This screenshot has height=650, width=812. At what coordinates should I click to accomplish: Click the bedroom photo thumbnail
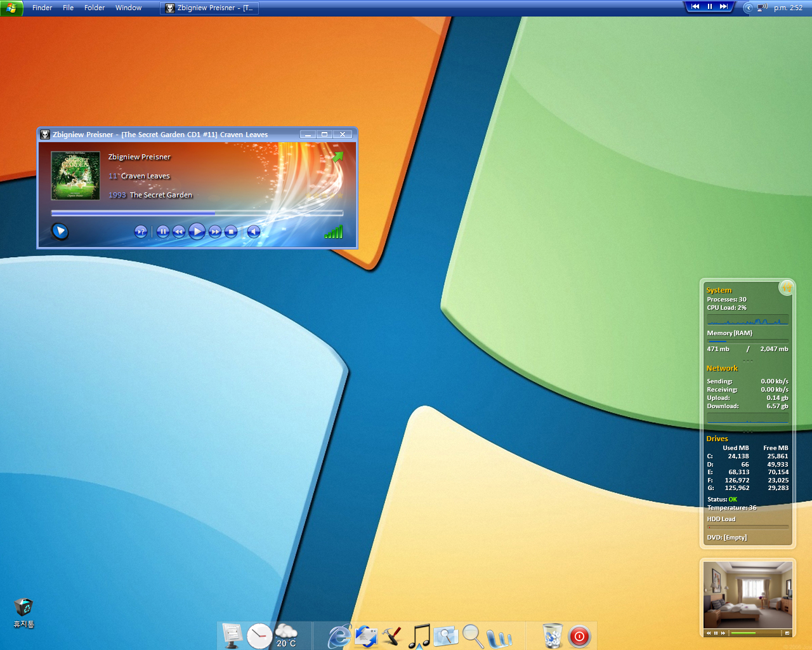pyautogui.click(x=747, y=595)
